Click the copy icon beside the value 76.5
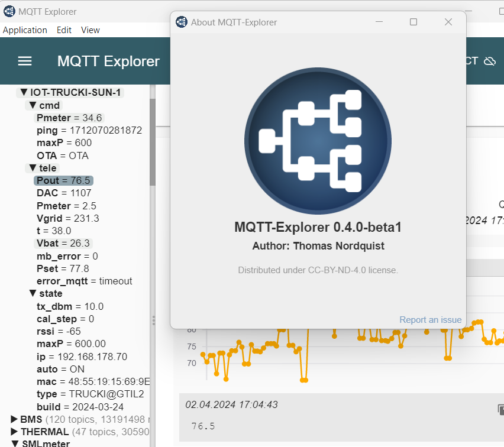504x447 pixels. point(501,409)
